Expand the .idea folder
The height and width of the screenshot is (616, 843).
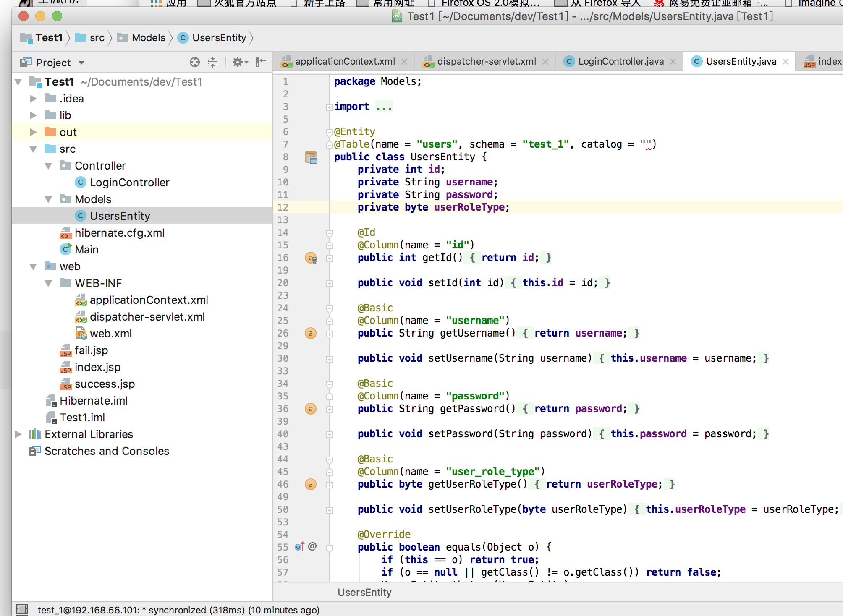33,99
